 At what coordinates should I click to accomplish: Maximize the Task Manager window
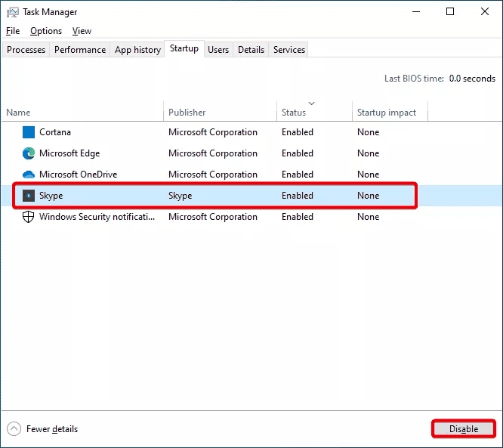[x=450, y=12]
